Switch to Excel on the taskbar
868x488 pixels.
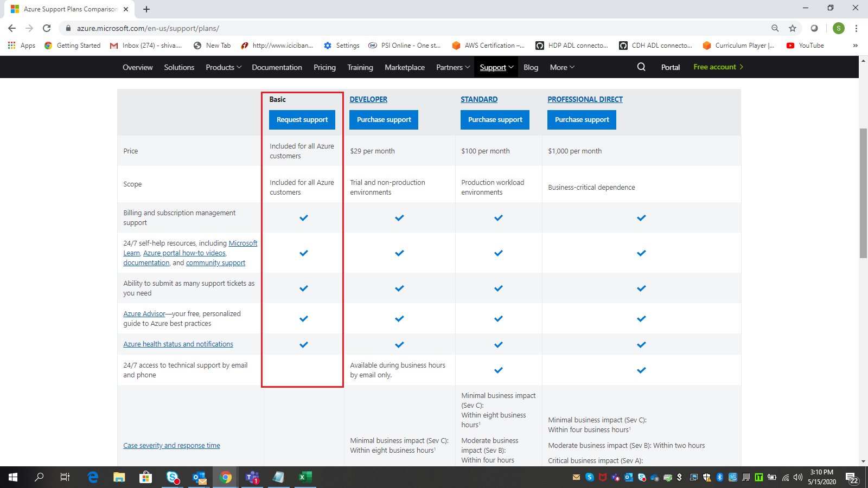[x=305, y=477]
